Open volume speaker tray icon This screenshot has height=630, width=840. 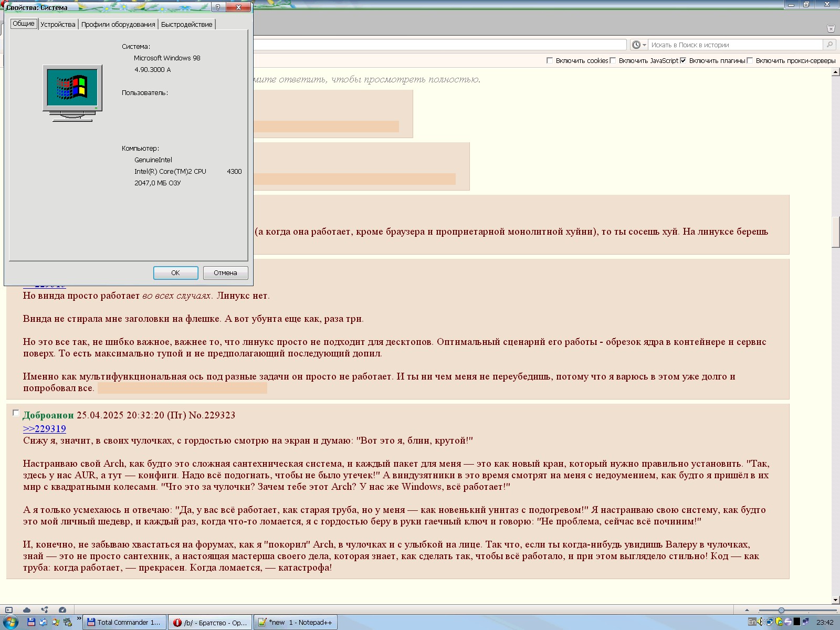click(760, 622)
